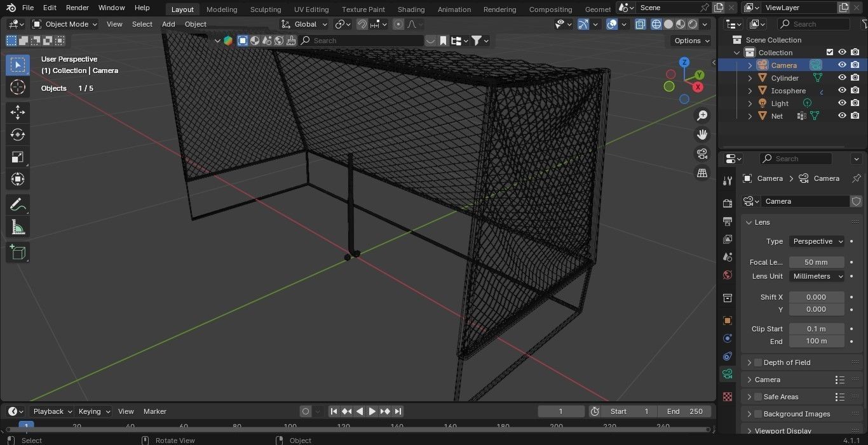The image size is (868, 445).
Task: Toggle pin icon in properties header
Action: click(x=856, y=178)
